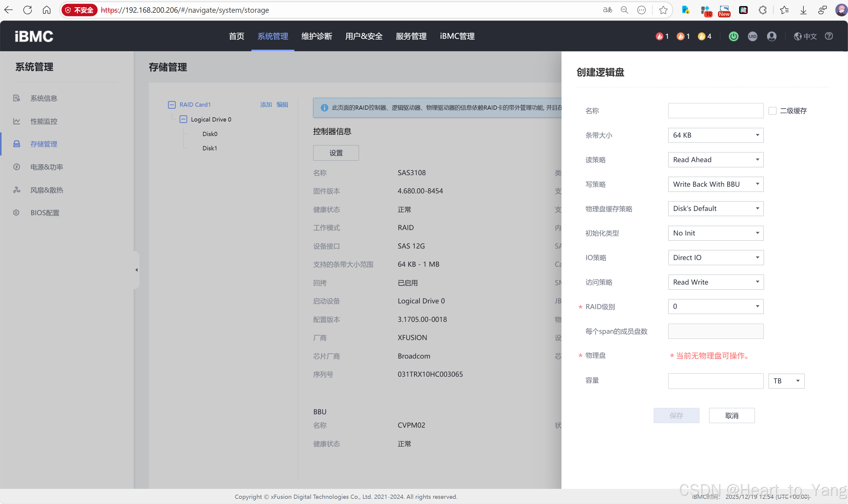848x504 pixels.
Task: Toggle the UID indicator icon
Action: (752, 36)
